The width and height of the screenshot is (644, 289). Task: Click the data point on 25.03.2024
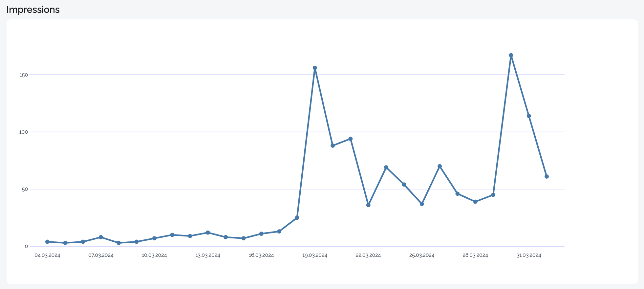click(x=422, y=204)
